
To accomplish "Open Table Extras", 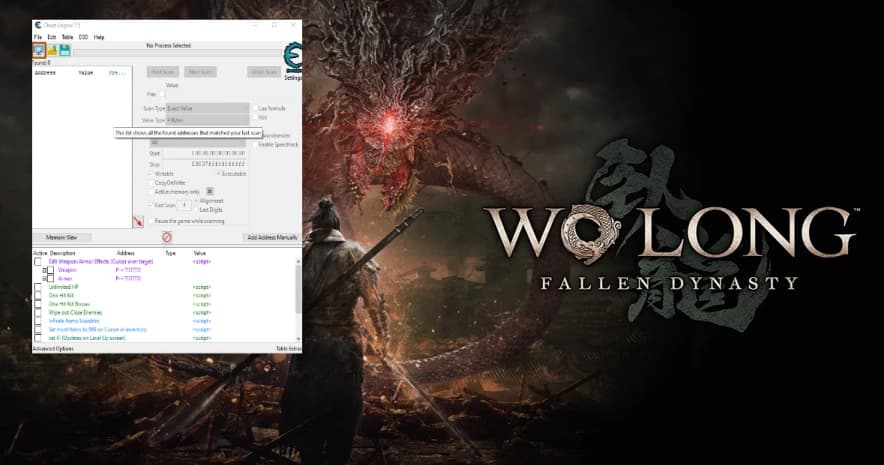I will pyautogui.click(x=288, y=349).
